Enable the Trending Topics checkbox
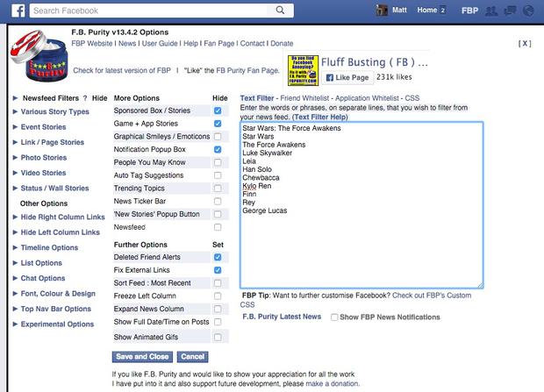 [217, 188]
